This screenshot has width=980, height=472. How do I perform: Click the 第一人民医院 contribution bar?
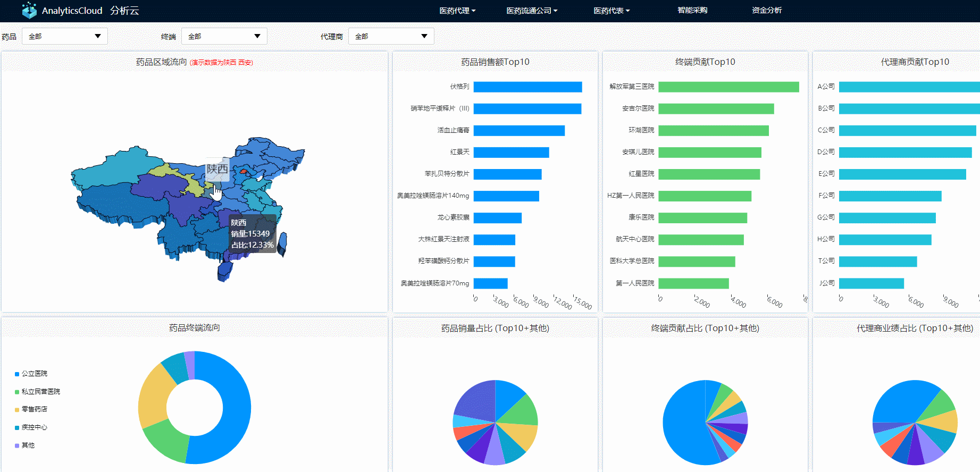pyautogui.click(x=693, y=283)
